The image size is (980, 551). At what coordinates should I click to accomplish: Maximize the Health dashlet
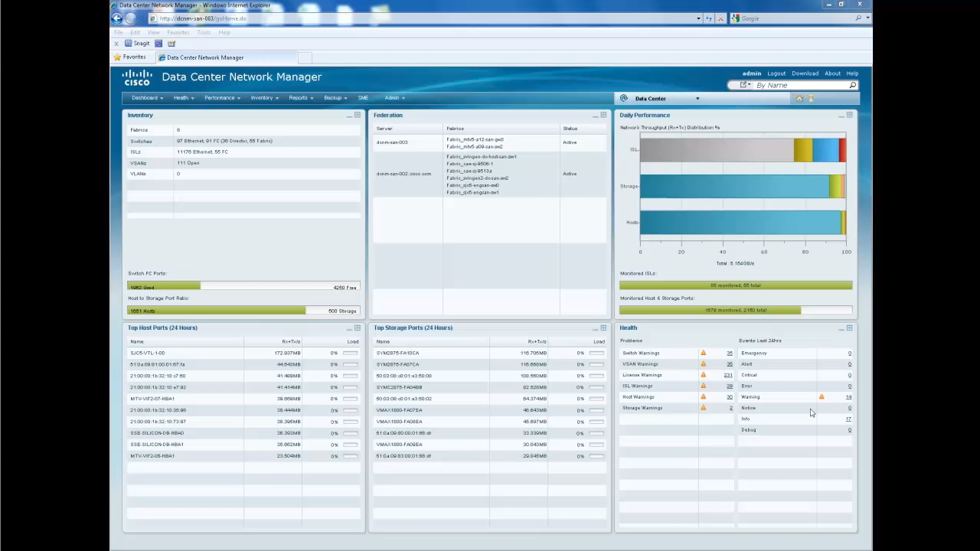850,328
